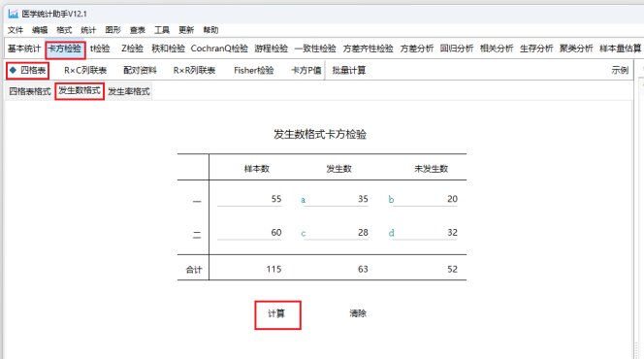Click row 二 sample size field 60
Screen dimensions: 644x359
(249, 233)
